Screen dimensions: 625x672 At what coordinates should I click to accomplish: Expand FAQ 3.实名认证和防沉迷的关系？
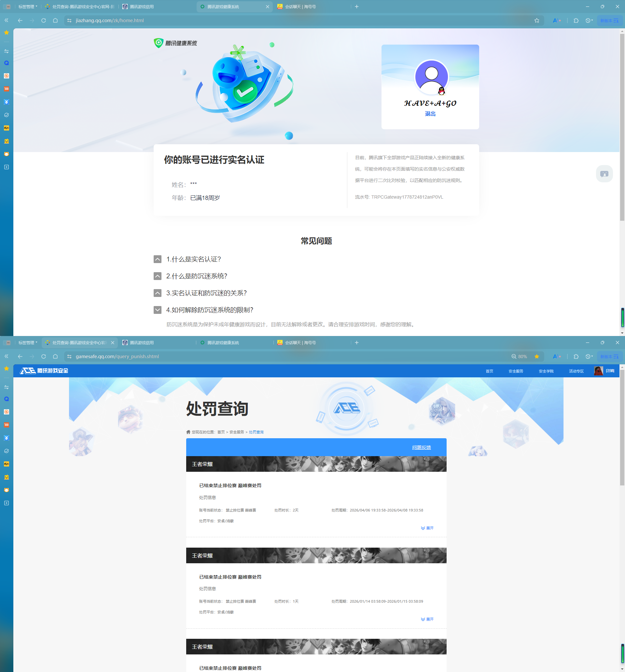158,293
